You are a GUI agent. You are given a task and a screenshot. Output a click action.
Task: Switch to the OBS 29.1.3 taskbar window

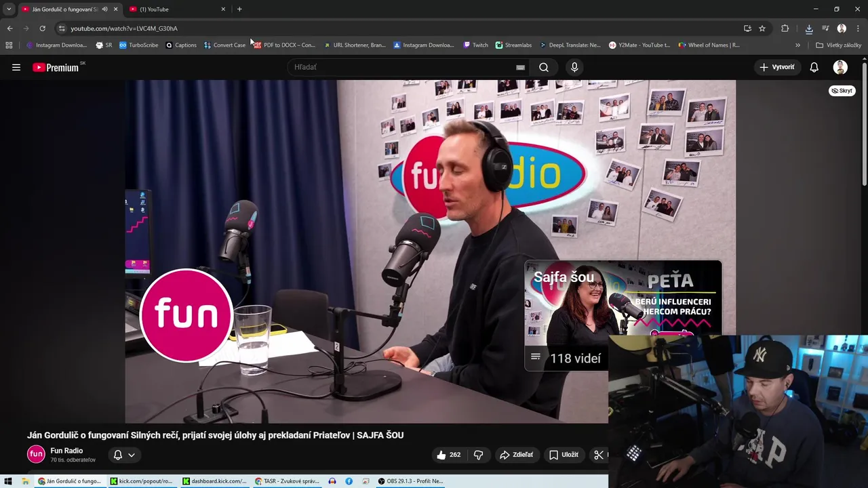click(410, 481)
